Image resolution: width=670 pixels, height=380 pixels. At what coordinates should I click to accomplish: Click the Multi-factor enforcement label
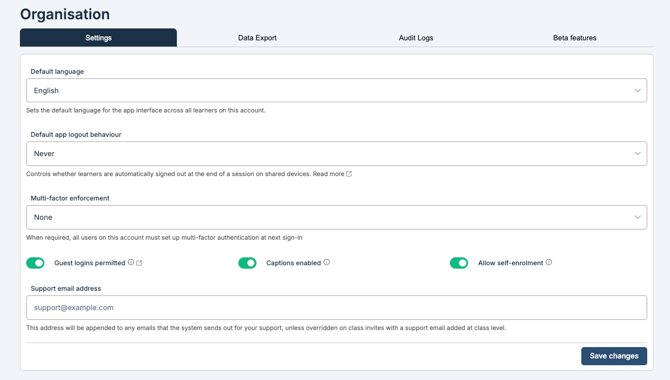(70, 198)
